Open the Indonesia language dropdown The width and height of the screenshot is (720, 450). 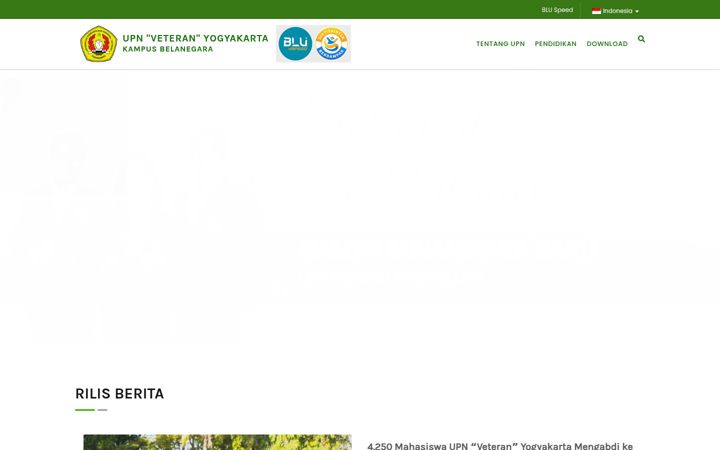tap(615, 11)
